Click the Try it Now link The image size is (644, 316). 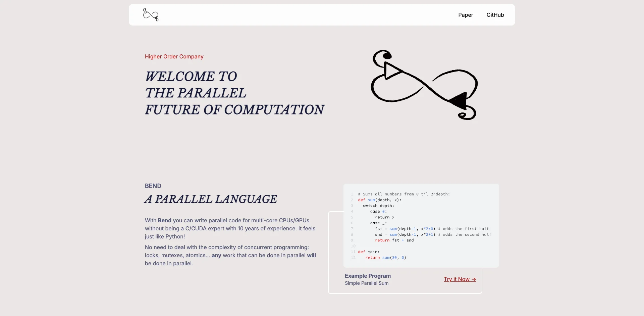coord(460,279)
